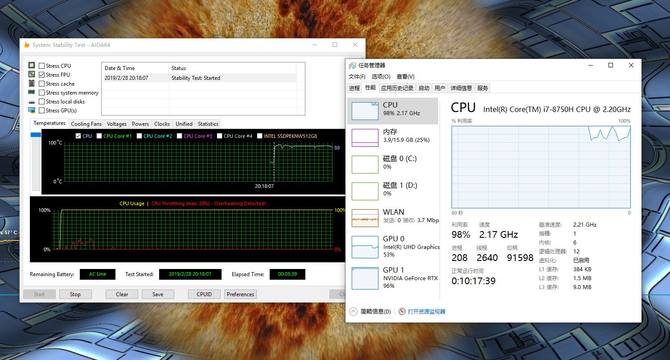The height and width of the screenshot is (360, 670).
Task: Open AIDA64 Preferences button
Action: (x=240, y=294)
